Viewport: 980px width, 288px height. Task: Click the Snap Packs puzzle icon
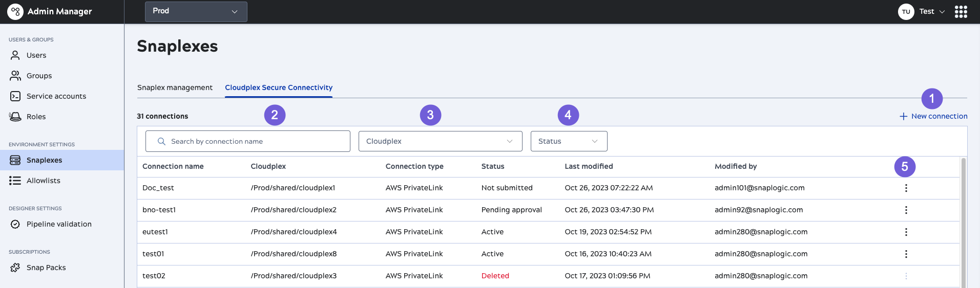[15, 268]
